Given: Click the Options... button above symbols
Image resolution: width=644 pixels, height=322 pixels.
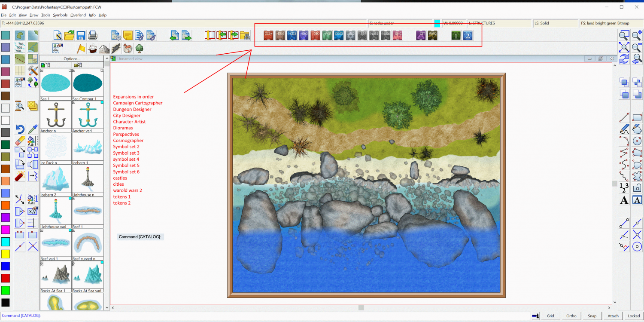Looking at the screenshot, I should (72, 58).
